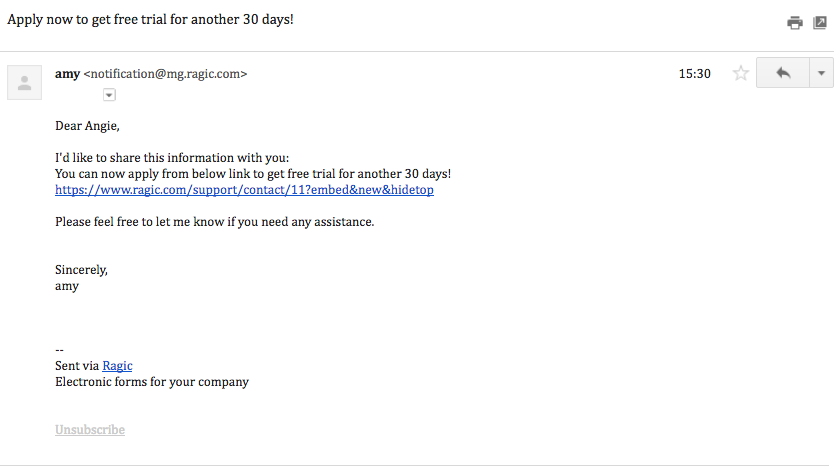Show details dropdown under sender name
This screenshot has height=468, width=838.
[x=109, y=95]
